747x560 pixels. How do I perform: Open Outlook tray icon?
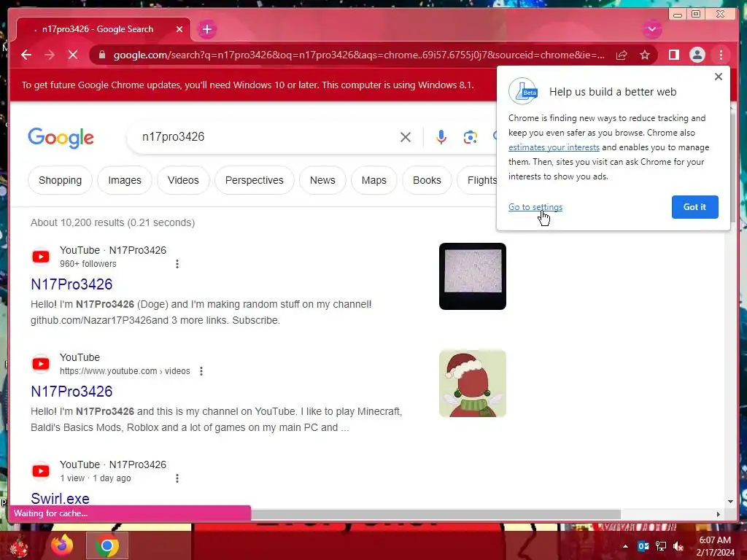tap(643, 546)
